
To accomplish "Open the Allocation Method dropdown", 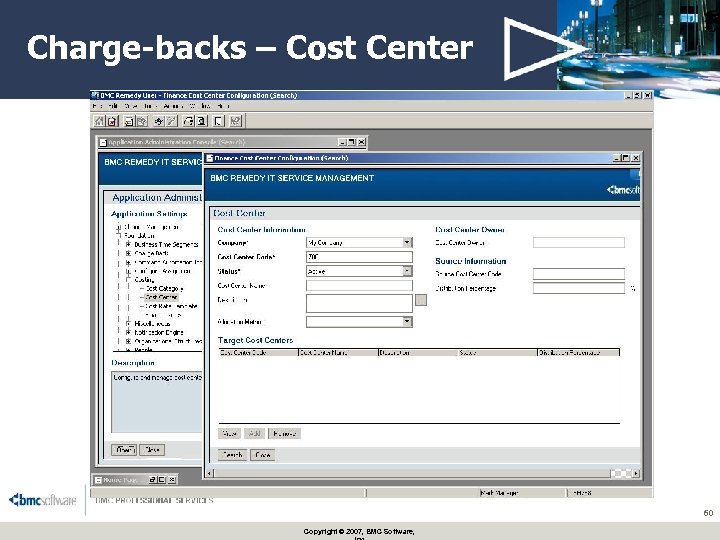I will point(407,322).
